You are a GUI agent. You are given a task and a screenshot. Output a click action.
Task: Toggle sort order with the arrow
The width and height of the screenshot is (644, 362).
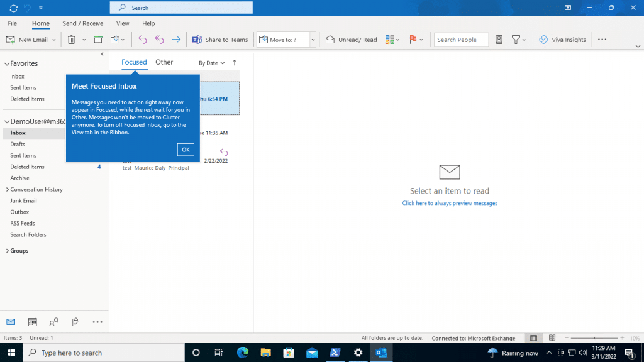click(x=235, y=63)
